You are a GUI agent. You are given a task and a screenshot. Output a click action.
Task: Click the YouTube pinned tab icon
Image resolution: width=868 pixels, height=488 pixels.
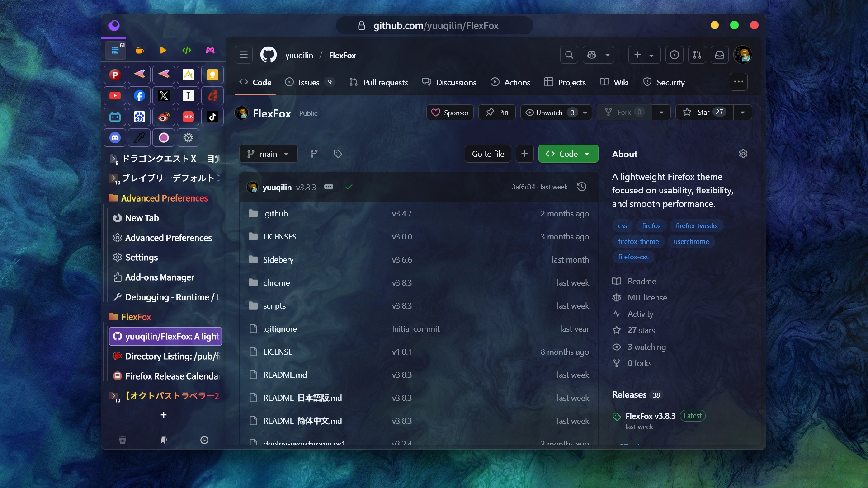coord(115,96)
